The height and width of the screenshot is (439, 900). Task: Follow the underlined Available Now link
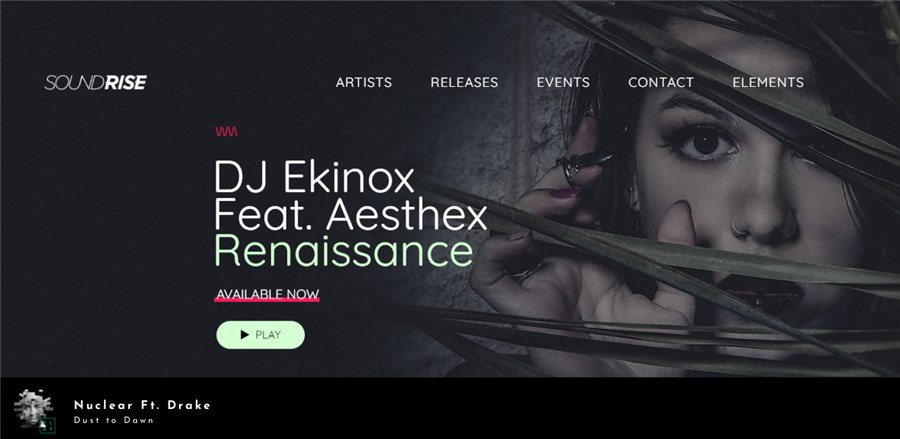pos(267,295)
